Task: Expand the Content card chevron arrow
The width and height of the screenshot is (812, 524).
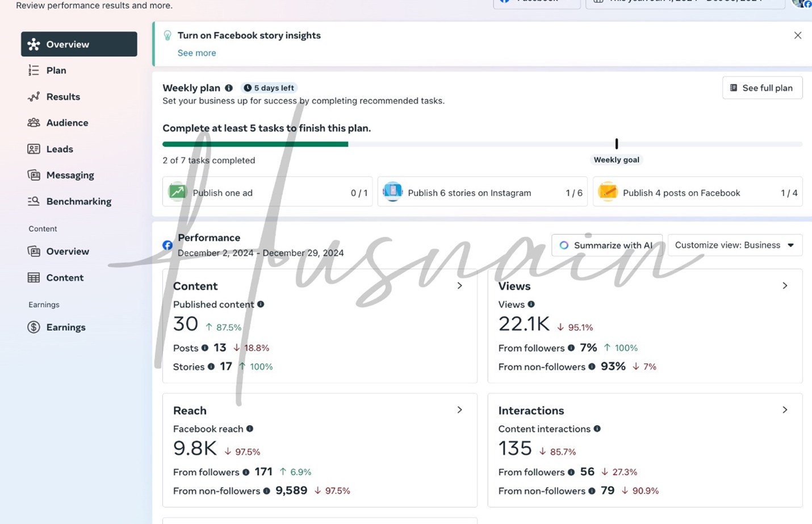Action: tap(459, 286)
